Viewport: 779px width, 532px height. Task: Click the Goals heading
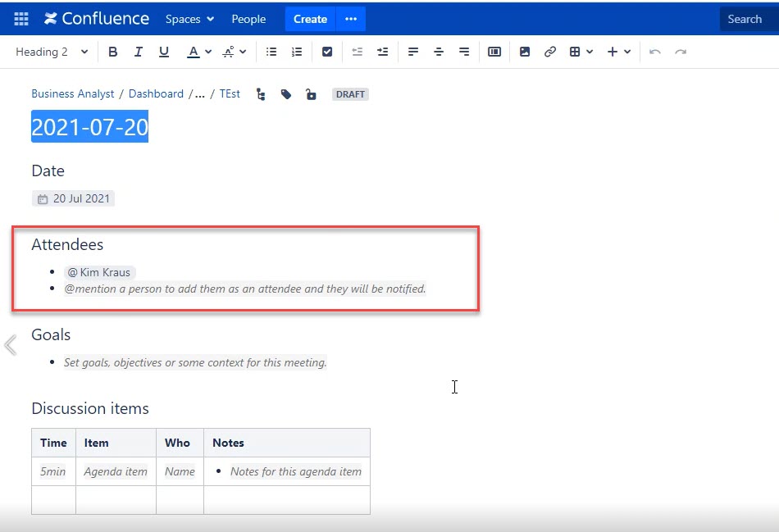[x=51, y=334]
